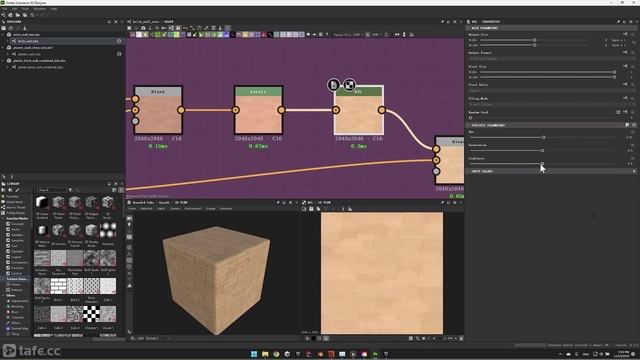Toggle Pixel Ratio inheritance button
The width and height of the screenshot is (640, 360).
[625, 84]
